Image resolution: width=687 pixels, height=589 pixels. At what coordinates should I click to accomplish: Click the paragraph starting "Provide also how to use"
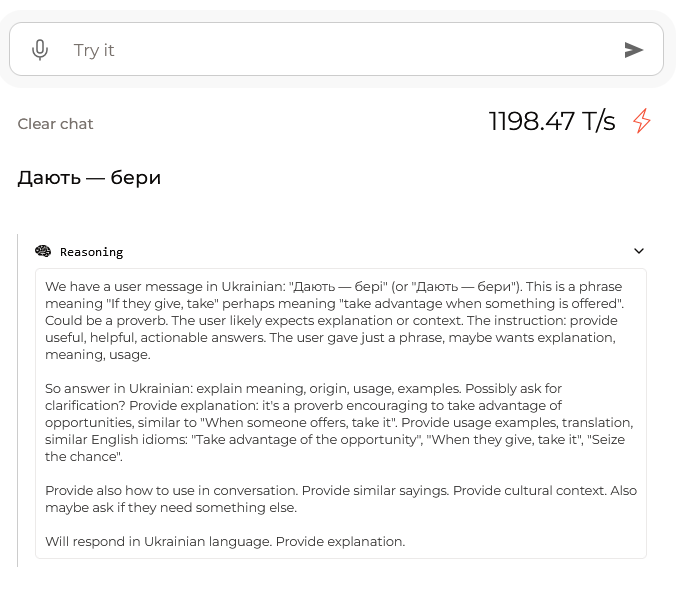click(x=340, y=499)
